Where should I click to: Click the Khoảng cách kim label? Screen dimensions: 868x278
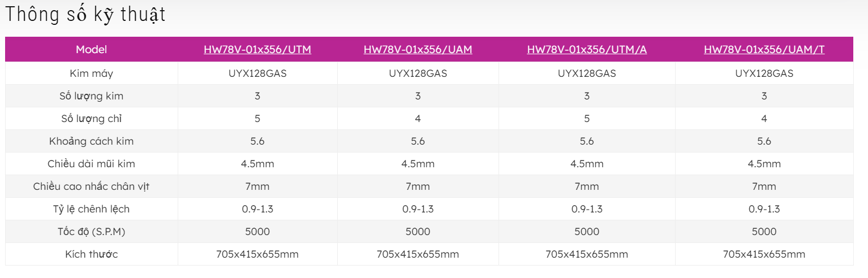coord(91,141)
